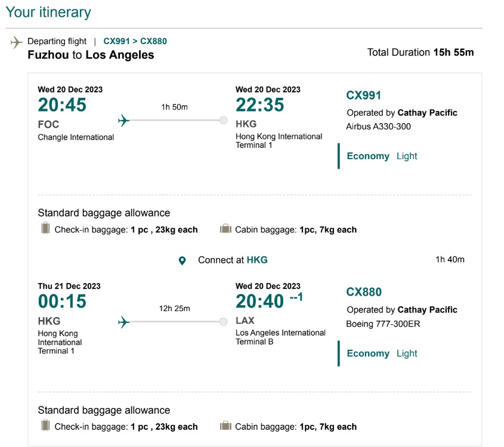
Task: Click the departing flight airplane icon
Action: (16, 42)
